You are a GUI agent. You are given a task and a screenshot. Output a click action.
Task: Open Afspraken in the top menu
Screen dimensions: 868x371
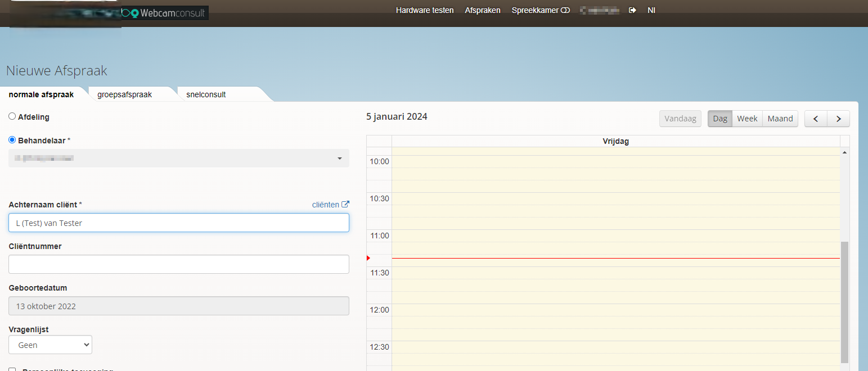[x=483, y=10]
